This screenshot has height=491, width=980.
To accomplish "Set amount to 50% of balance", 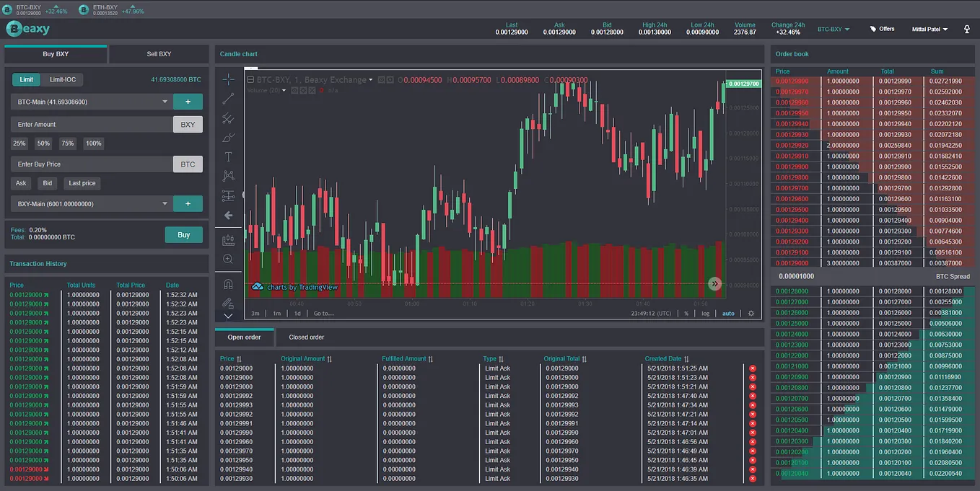I will 43,143.
